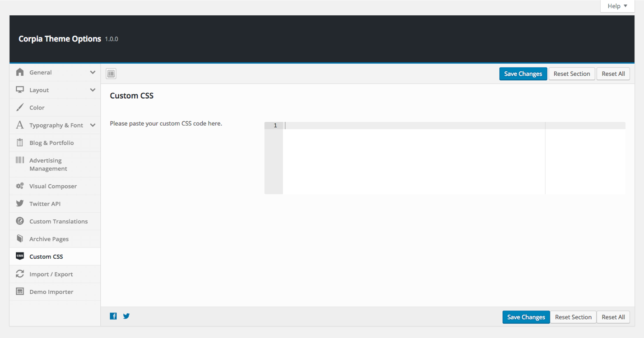This screenshot has width=644, height=338.
Task: Toggle expand-all sections icon in top toolbar
Action: pyautogui.click(x=111, y=73)
